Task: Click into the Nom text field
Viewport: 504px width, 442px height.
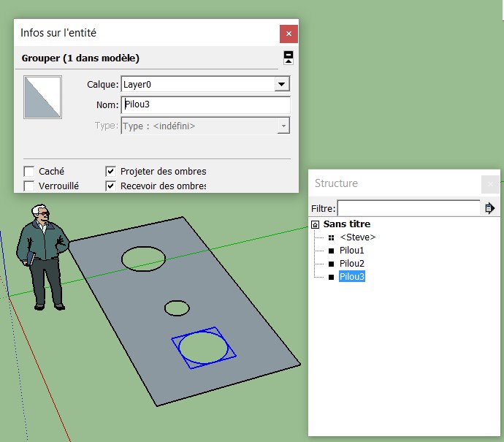Action: click(205, 105)
